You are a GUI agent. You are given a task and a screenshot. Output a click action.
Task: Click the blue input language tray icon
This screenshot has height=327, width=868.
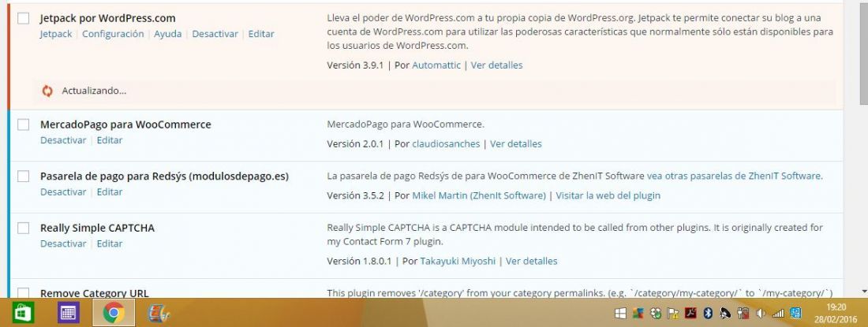795,313
